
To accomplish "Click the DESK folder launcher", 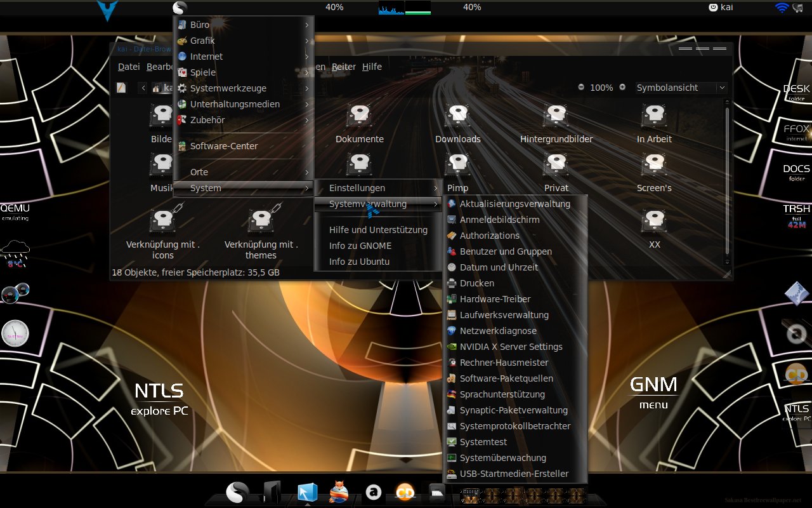I will pyautogui.click(x=796, y=92).
